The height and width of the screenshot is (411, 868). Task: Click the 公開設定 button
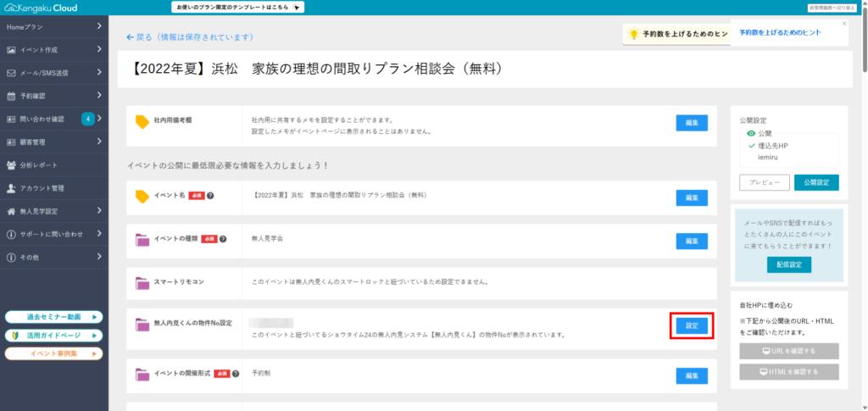point(816,182)
